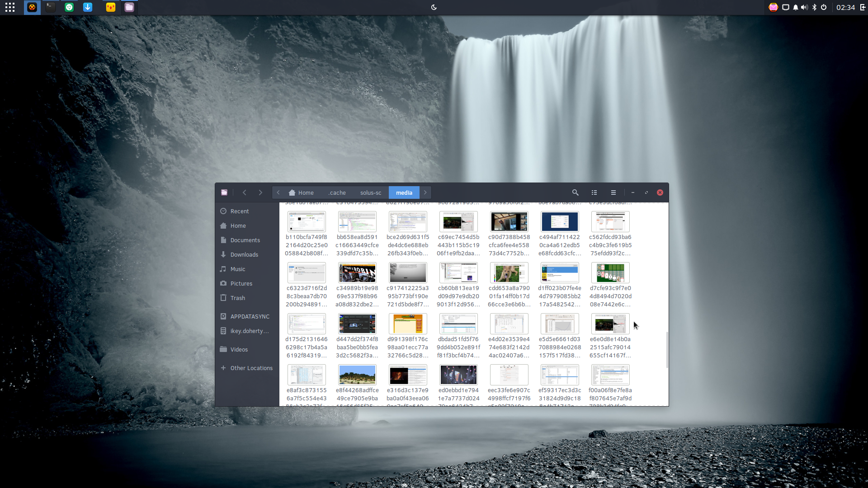The width and height of the screenshot is (868, 488).
Task: Click the 02:34 clock
Action: 845,7
